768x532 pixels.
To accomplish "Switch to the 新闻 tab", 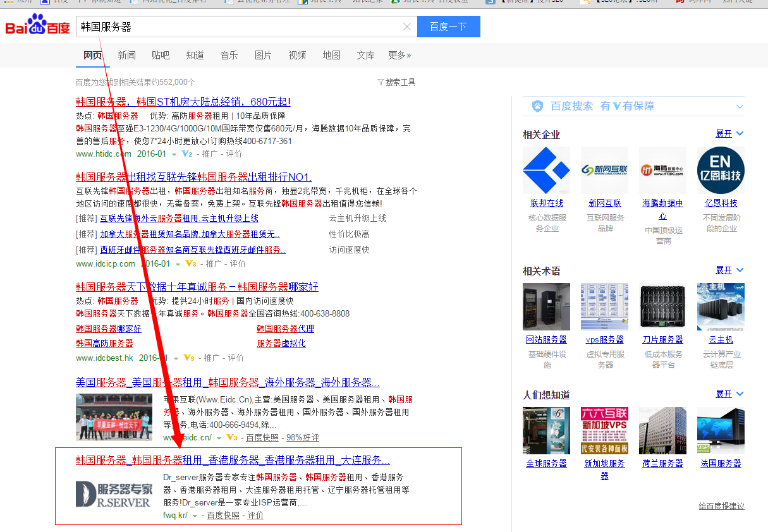I will click(x=126, y=56).
